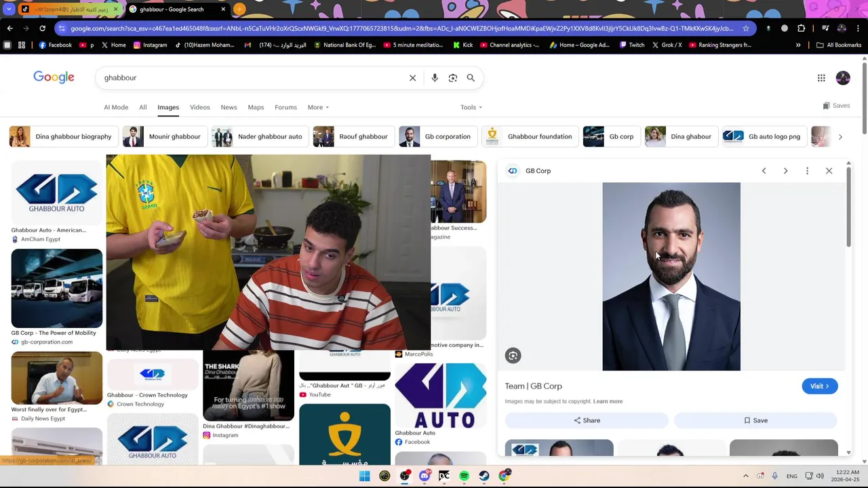The width and height of the screenshot is (868, 488).
Task: Open Google Lens image search
Action: pos(452,78)
